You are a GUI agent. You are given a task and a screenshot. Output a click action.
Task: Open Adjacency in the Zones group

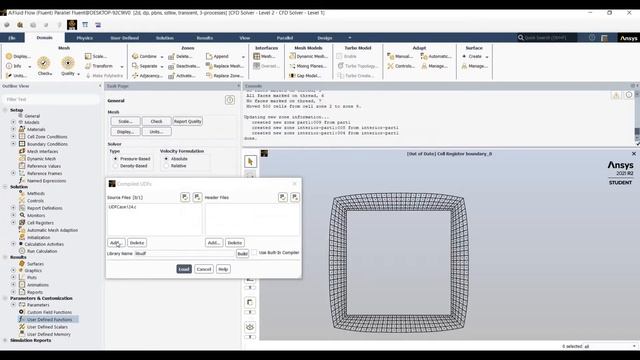[147, 76]
